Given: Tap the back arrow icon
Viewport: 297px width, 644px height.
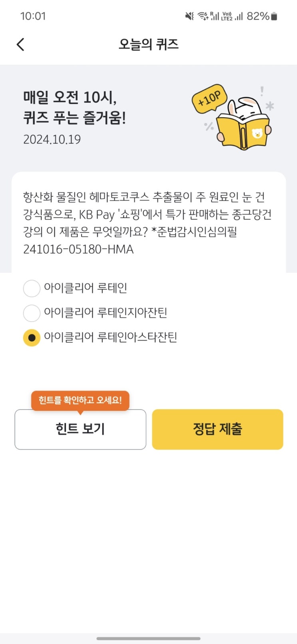Looking at the screenshot, I should [21, 44].
